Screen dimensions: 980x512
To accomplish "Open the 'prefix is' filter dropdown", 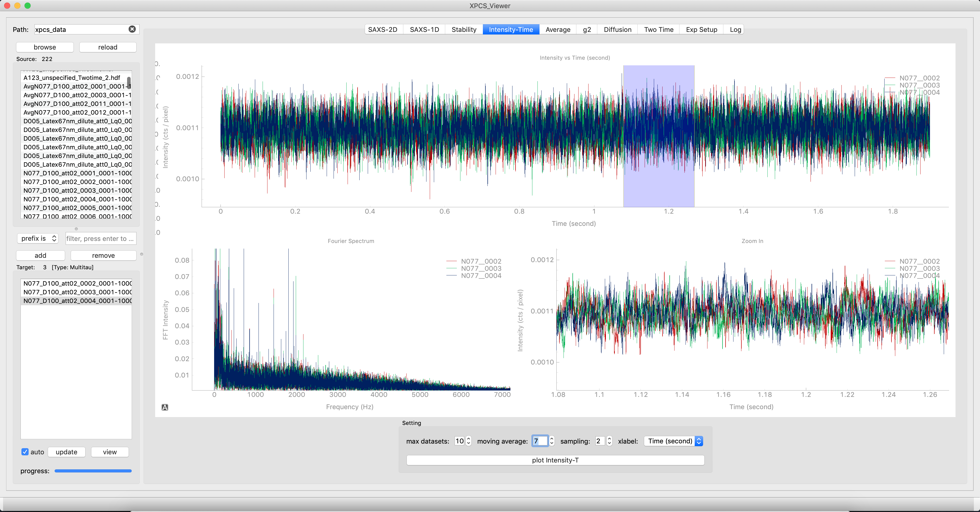I will [38, 238].
